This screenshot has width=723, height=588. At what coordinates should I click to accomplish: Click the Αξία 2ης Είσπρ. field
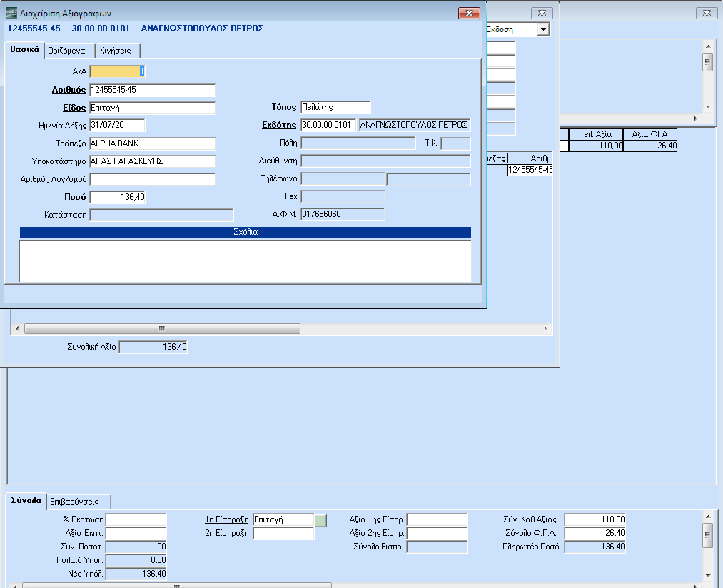coord(437,533)
